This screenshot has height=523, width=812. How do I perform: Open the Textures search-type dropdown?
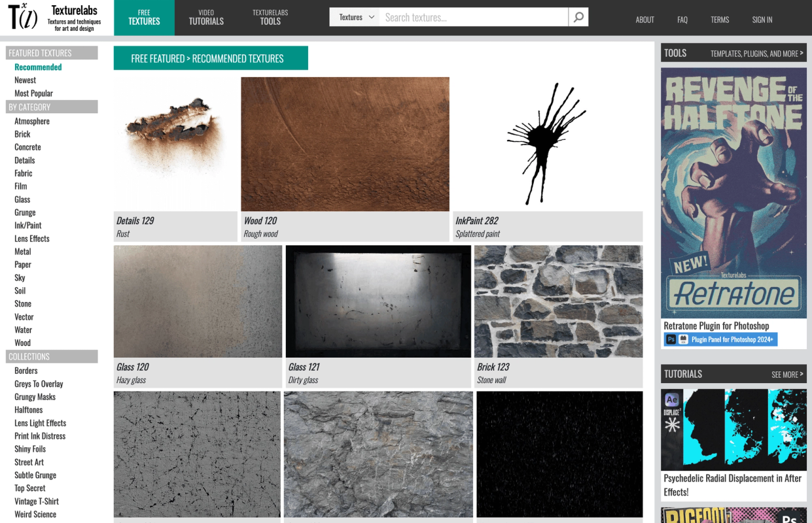(x=355, y=17)
